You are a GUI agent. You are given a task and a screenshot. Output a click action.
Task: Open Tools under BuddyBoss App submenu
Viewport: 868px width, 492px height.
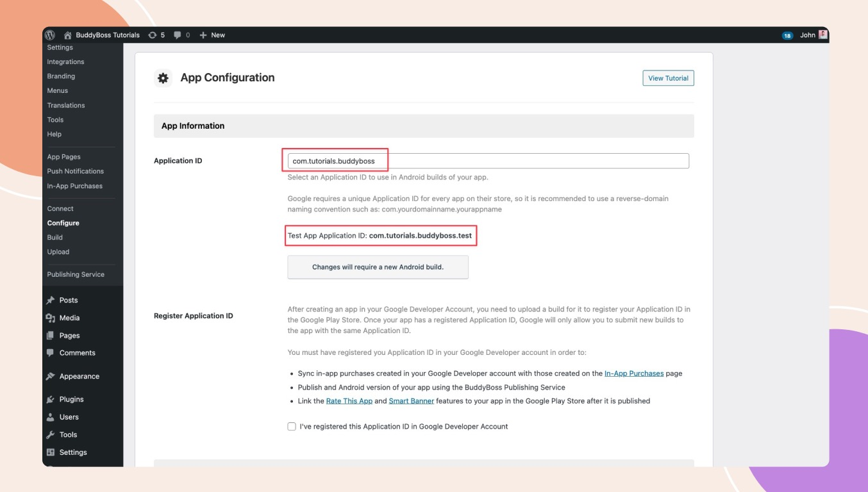[x=55, y=120]
